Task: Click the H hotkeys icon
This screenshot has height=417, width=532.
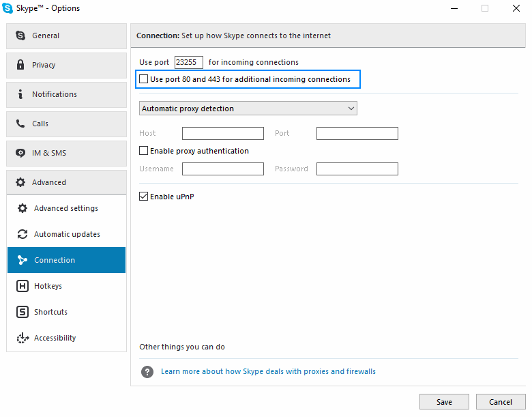Action: point(23,286)
